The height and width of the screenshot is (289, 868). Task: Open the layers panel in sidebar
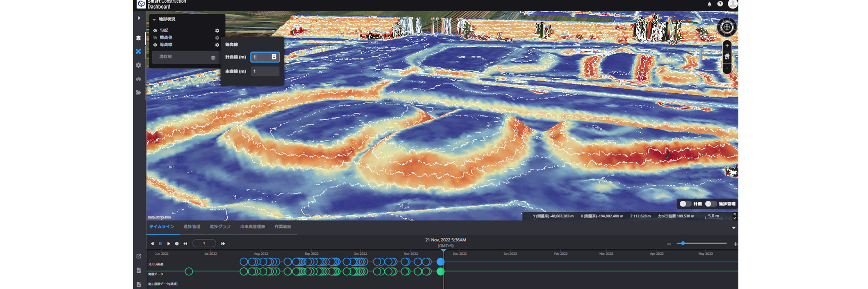[139, 38]
